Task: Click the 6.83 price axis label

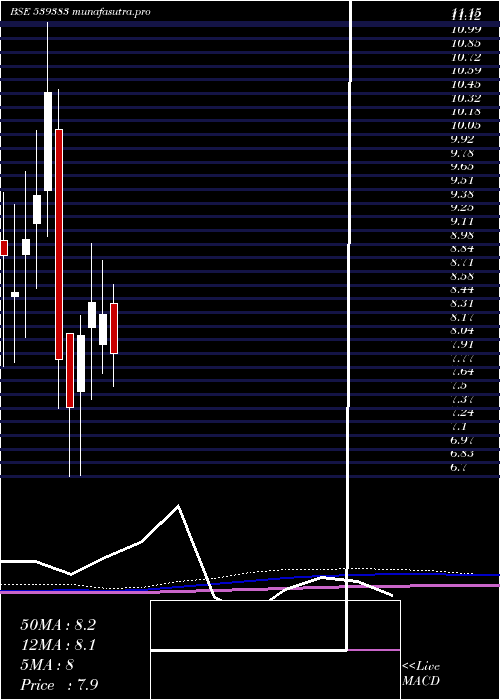Action: 462,454
